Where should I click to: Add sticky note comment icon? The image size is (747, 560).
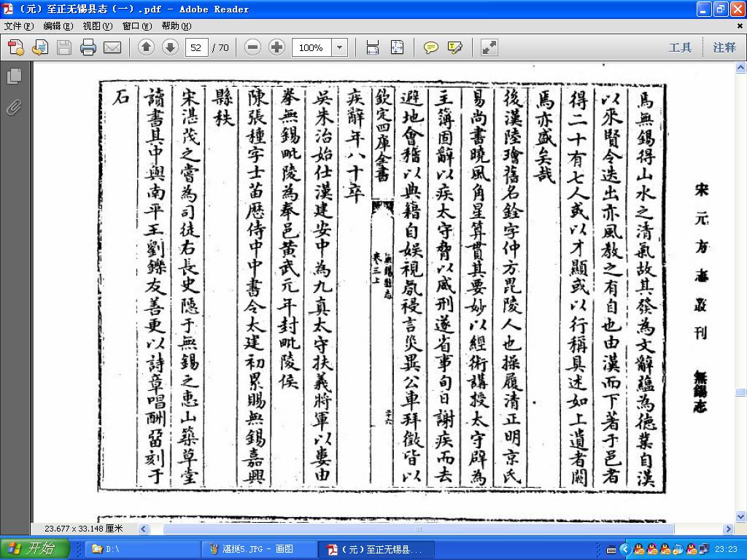431,47
